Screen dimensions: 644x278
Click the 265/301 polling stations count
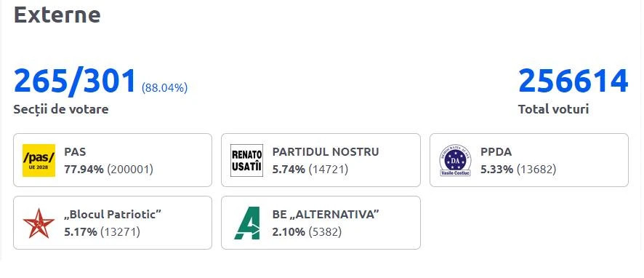(x=75, y=81)
